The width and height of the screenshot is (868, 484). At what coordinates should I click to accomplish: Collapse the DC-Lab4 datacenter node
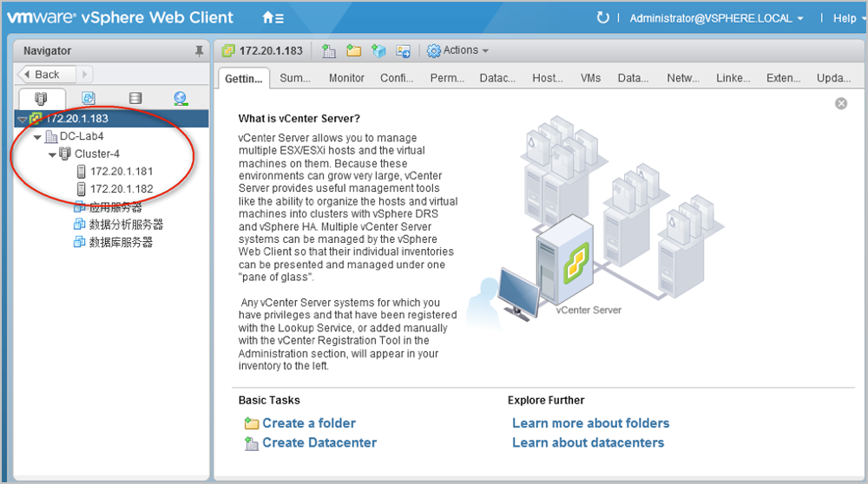(x=37, y=137)
